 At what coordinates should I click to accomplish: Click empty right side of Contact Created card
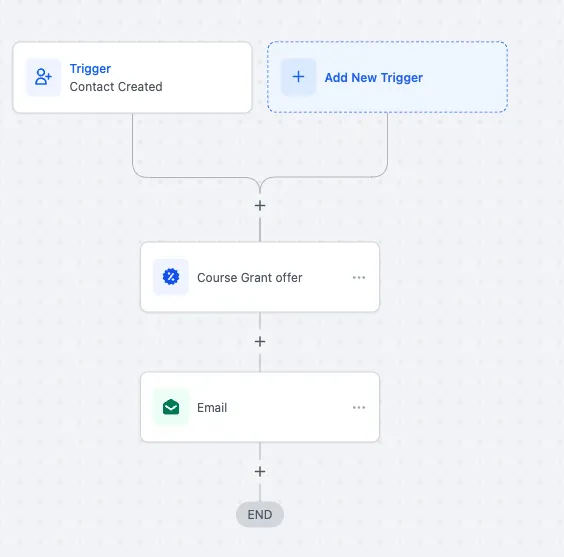point(209,78)
